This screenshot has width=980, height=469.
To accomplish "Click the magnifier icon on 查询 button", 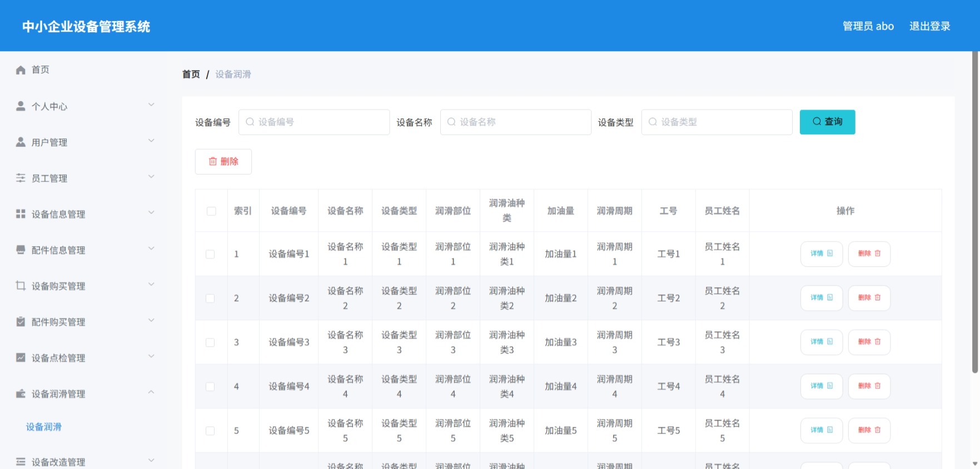I will 817,121.
